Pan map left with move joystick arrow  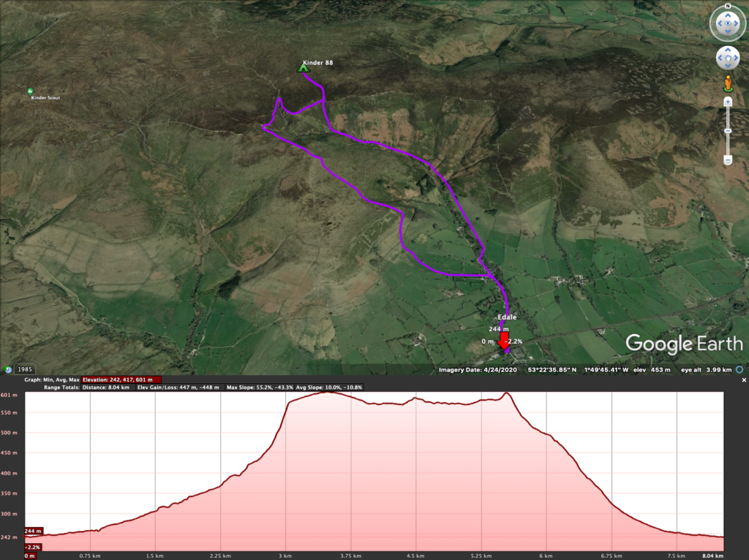pyautogui.click(x=720, y=58)
